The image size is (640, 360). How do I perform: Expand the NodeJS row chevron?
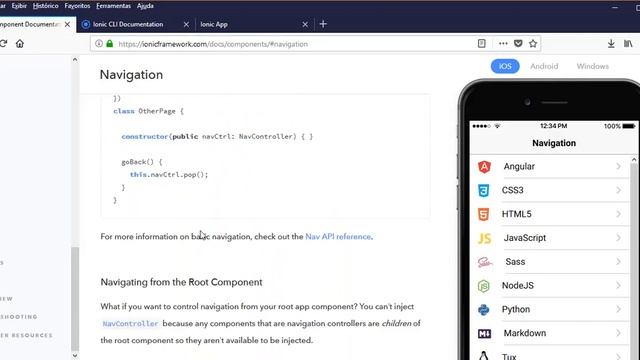tap(618, 286)
